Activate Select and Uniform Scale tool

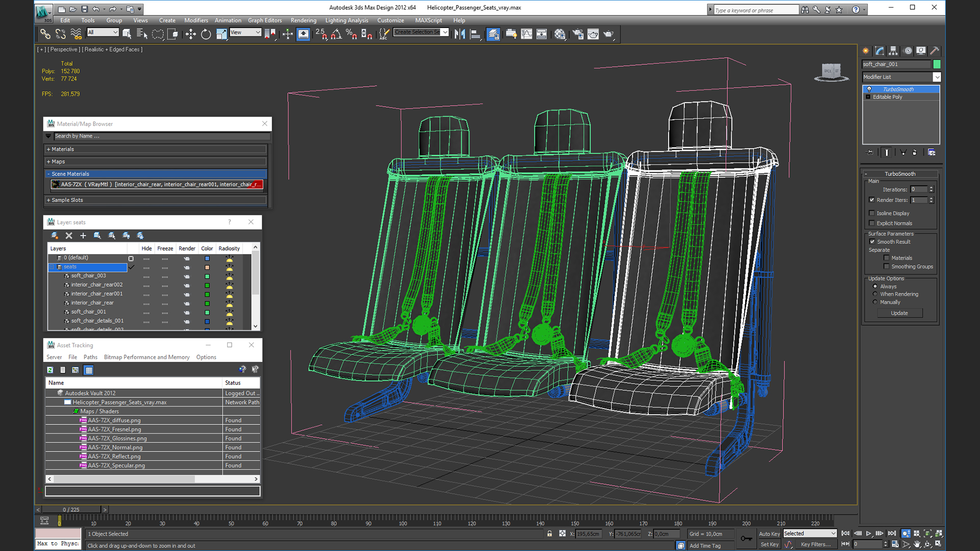(x=222, y=34)
